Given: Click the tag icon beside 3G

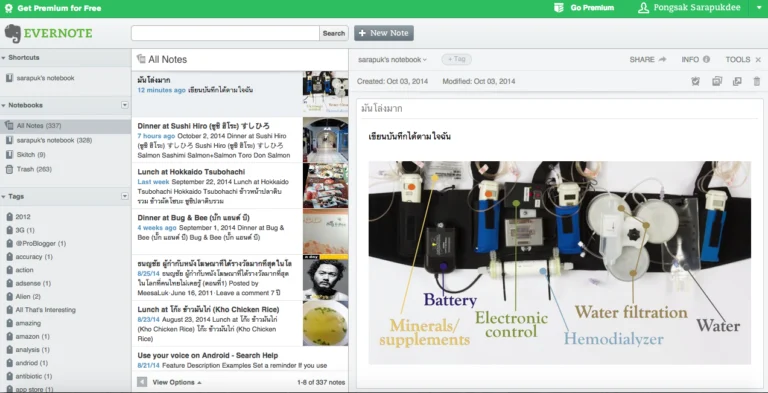Looking at the screenshot, I should tap(9, 230).
